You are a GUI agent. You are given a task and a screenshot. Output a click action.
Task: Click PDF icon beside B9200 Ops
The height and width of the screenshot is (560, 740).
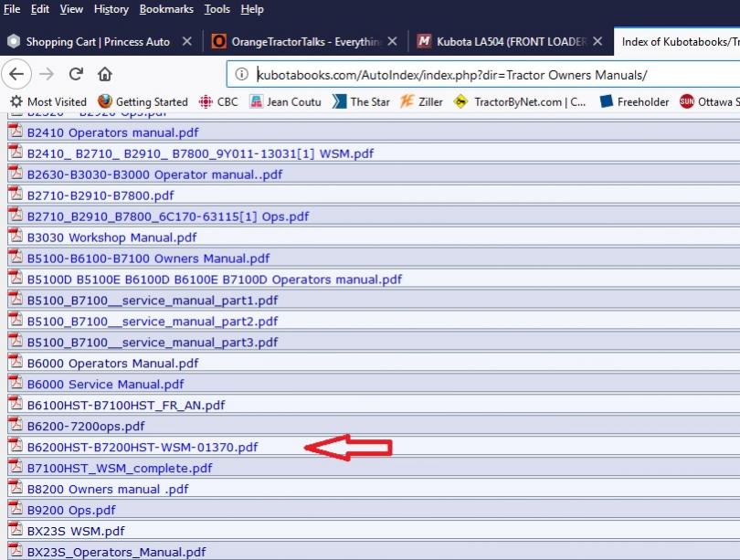[16, 508]
